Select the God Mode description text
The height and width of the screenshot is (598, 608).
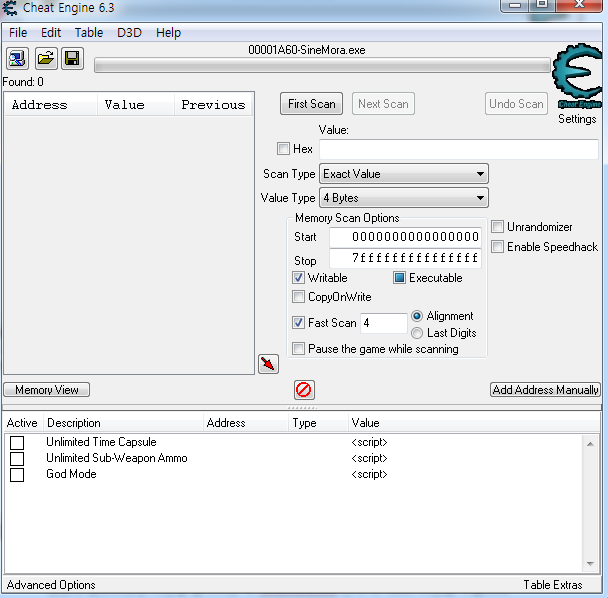71,474
